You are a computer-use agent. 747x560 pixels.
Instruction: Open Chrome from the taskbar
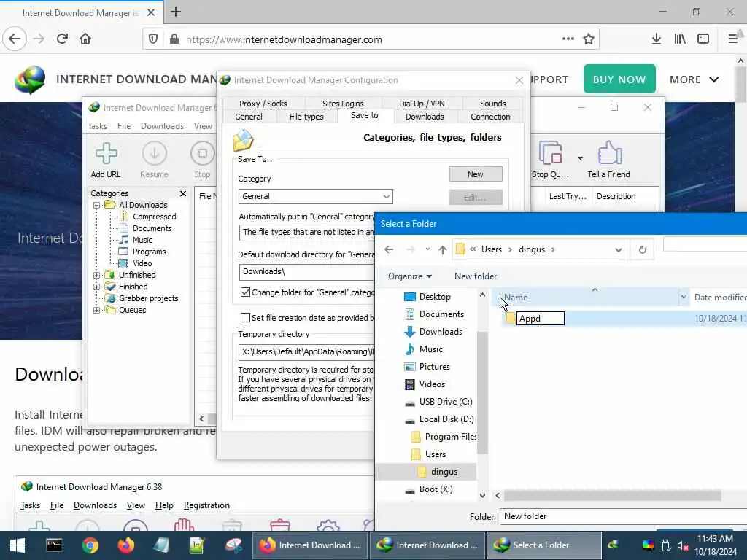(90, 545)
